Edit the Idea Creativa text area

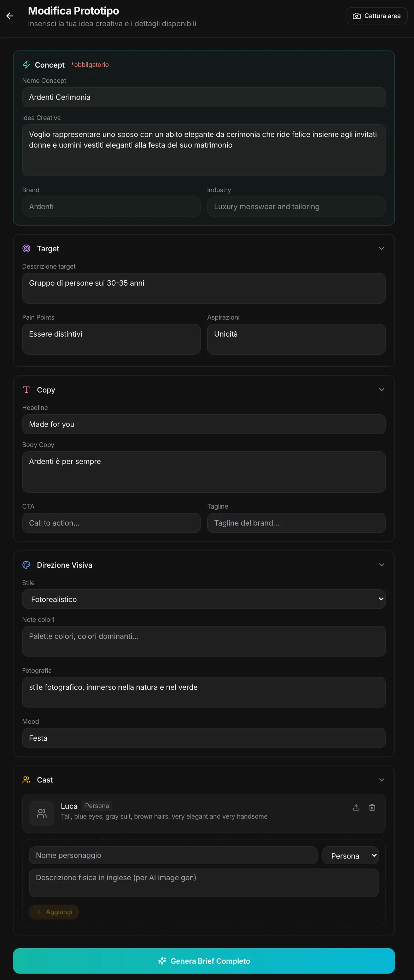[204, 150]
